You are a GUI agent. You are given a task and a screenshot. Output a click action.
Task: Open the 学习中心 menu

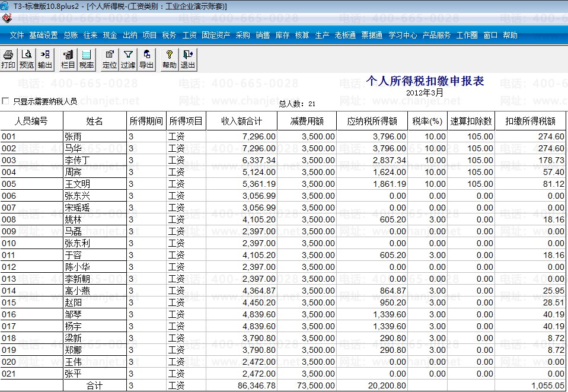403,36
